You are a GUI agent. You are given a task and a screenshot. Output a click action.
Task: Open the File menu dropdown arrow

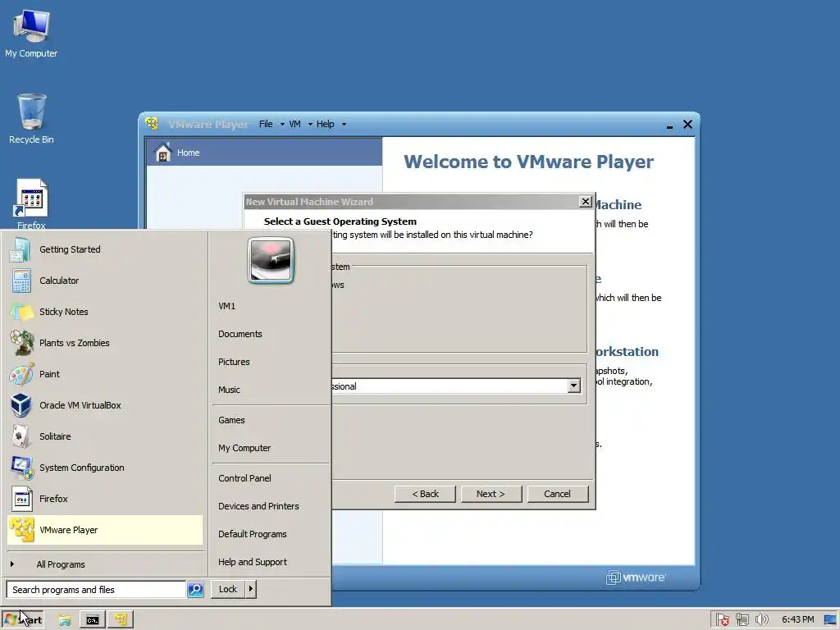[282, 125]
